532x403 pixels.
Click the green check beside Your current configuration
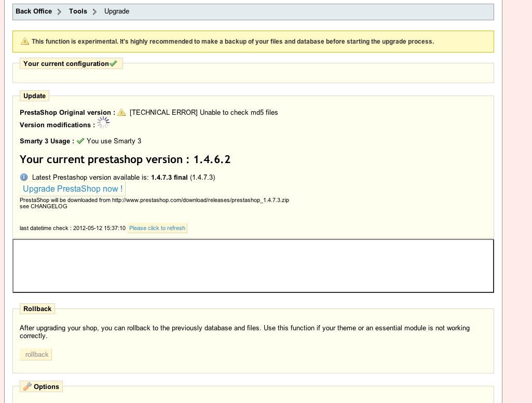[x=113, y=63]
